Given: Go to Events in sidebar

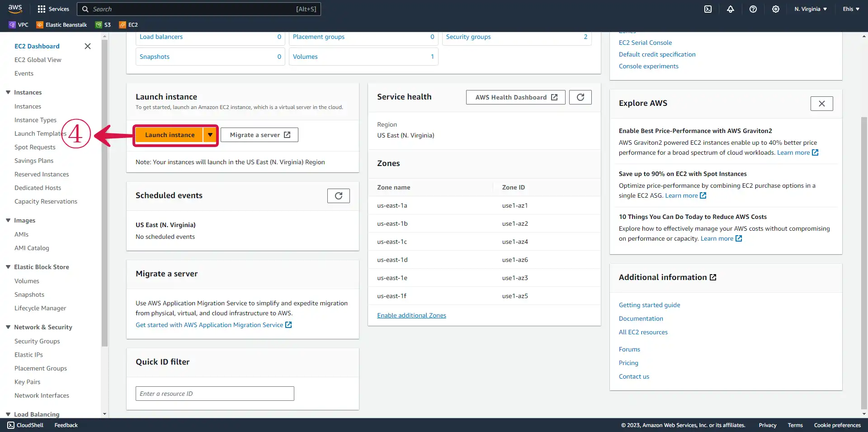Looking at the screenshot, I should point(24,73).
